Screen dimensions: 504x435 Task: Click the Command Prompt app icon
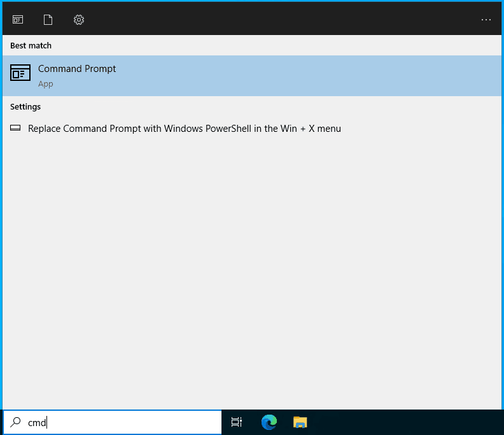20,73
